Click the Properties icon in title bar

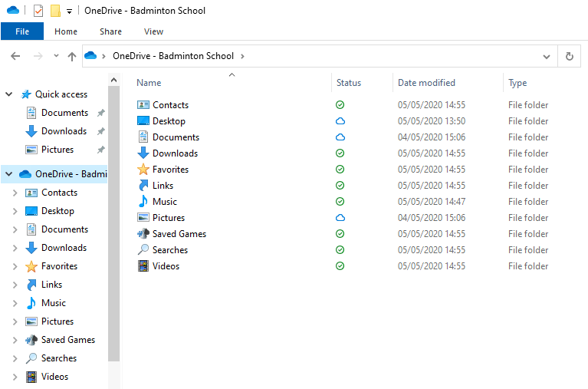tap(39, 11)
